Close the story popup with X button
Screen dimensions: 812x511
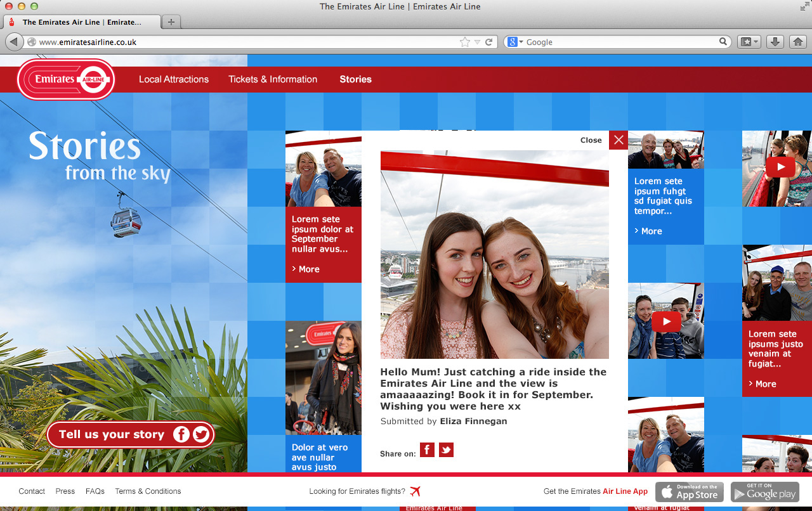click(619, 140)
